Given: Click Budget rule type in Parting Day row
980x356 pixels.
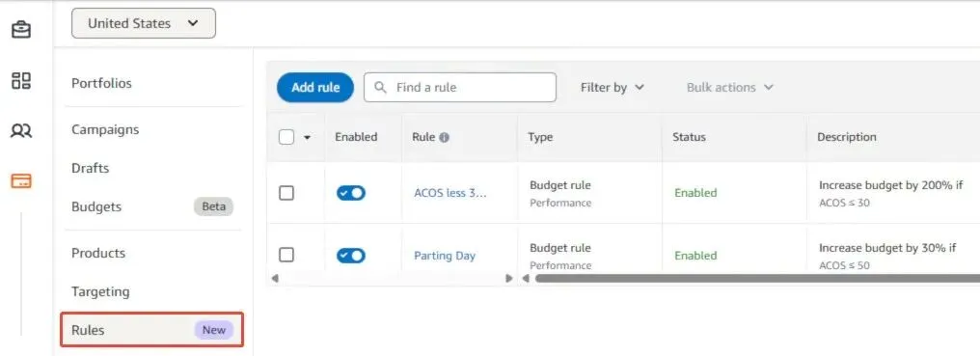Looking at the screenshot, I should click(x=560, y=248).
